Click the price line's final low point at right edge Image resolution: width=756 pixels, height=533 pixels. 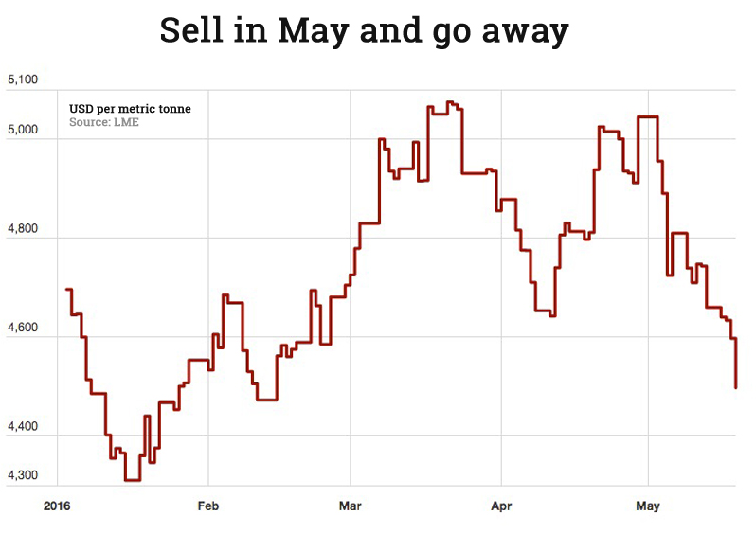pyautogui.click(x=736, y=387)
